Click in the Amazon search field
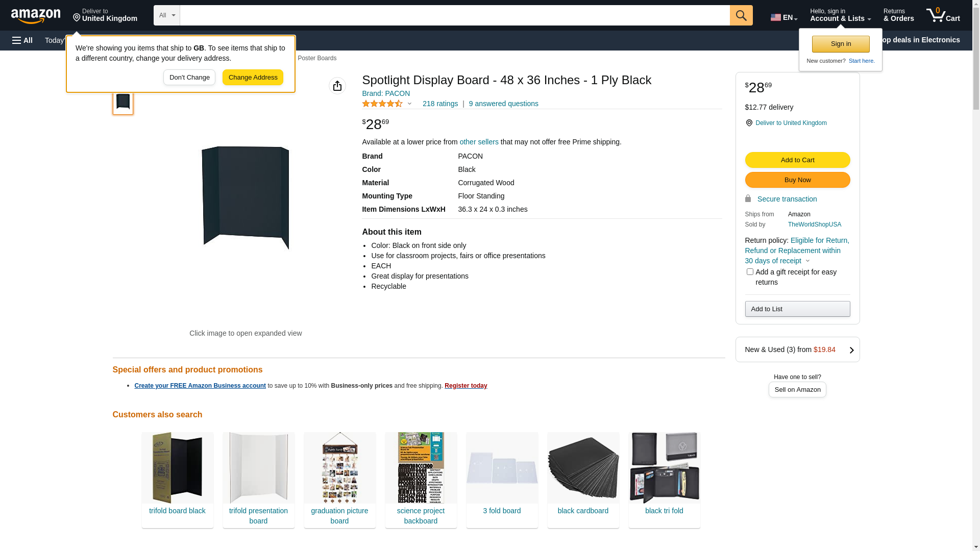 (454, 15)
